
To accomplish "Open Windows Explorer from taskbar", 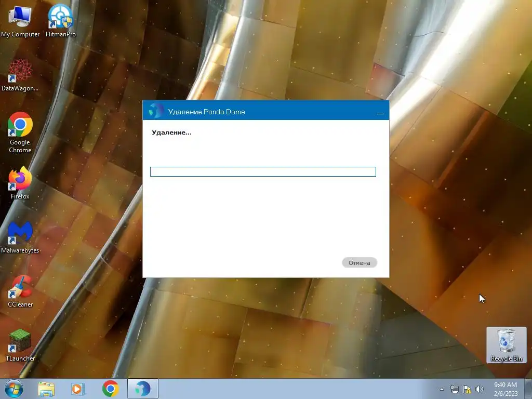I will click(x=46, y=389).
